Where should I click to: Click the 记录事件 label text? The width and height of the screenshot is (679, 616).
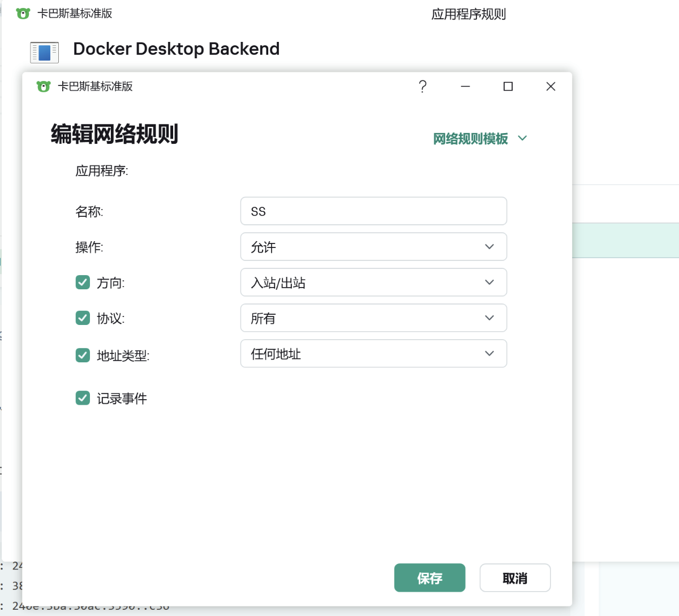pyautogui.click(x=122, y=399)
